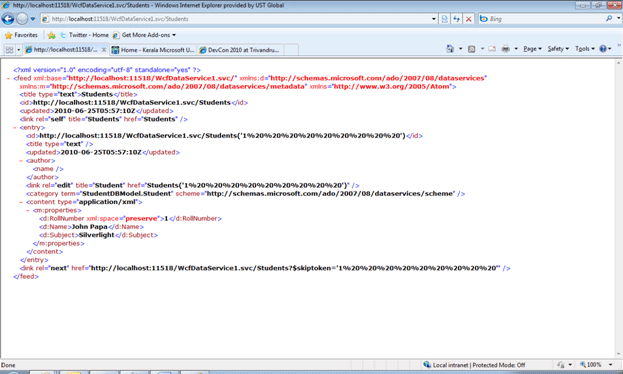
Task: Click the 'John Papa' name value
Action: [x=89, y=227]
